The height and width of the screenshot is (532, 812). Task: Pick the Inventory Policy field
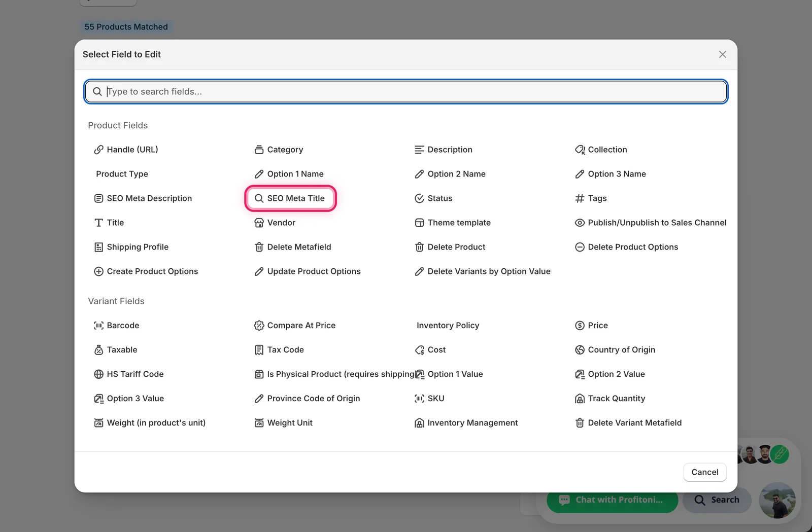pos(448,326)
